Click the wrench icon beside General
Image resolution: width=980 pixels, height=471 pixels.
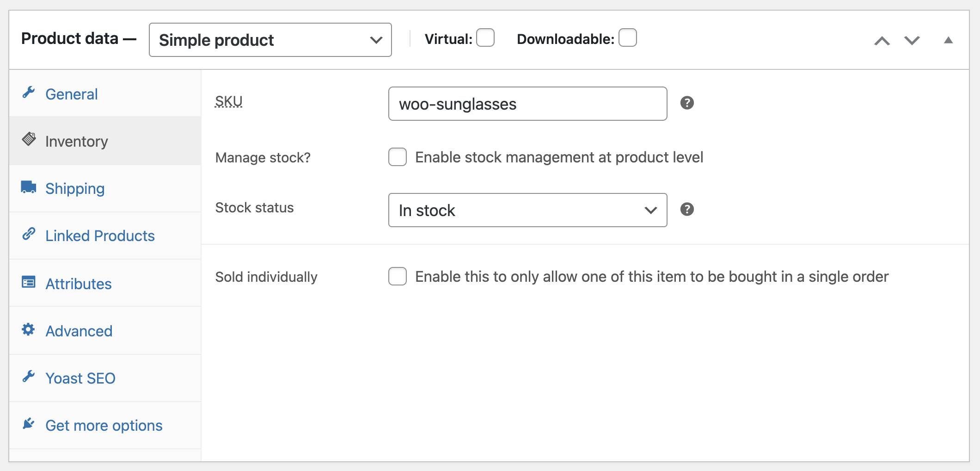pyautogui.click(x=29, y=93)
